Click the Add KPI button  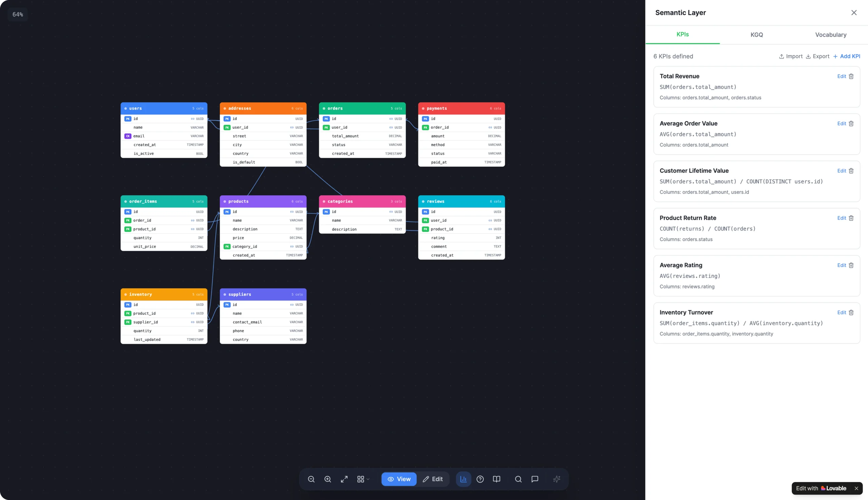[x=846, y=56]
